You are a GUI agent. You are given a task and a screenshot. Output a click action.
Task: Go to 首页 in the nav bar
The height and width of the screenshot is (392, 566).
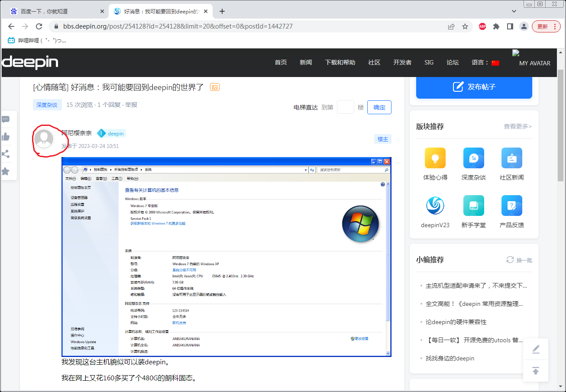pyautogui.click(x=281, y=63)
